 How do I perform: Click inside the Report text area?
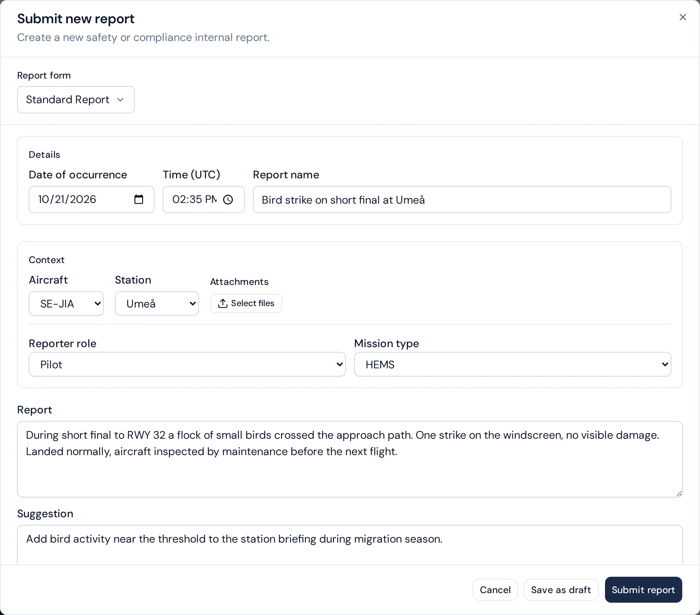[350, 459]
